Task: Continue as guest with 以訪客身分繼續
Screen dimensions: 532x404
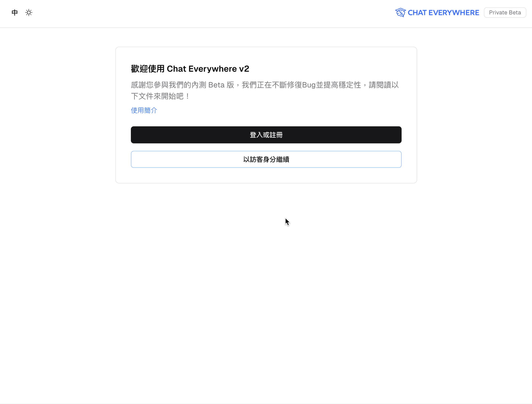Action: click(266, 159)
